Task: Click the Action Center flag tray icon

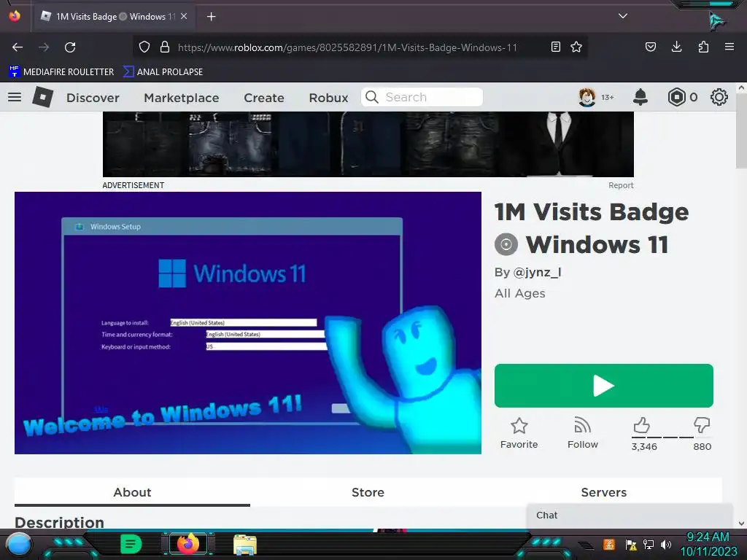Action: point(631,544)
